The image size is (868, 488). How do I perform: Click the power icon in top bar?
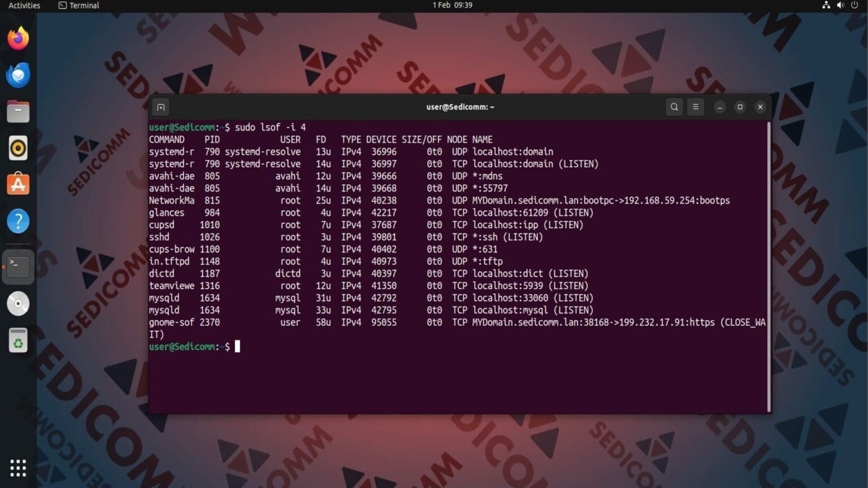tap(854, 5)
